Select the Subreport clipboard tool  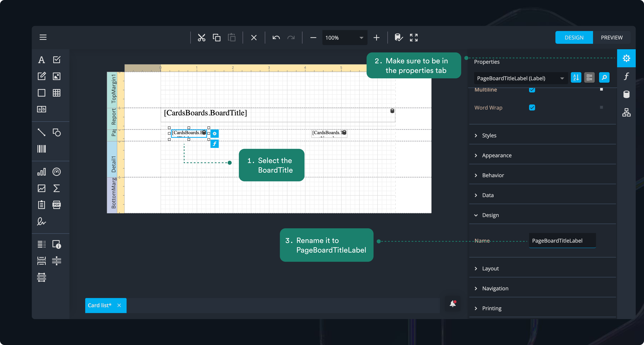(41, 205)
